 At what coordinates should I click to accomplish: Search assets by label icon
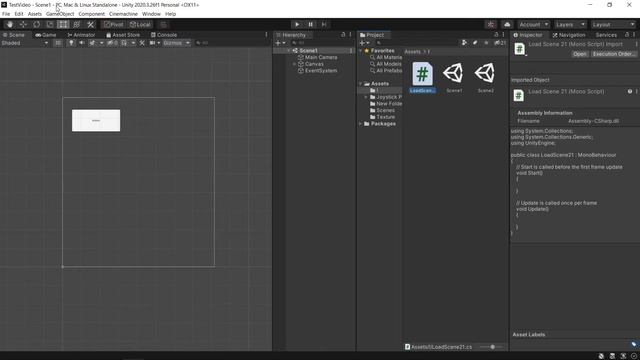pyautogui.click(x=475, y=43)
